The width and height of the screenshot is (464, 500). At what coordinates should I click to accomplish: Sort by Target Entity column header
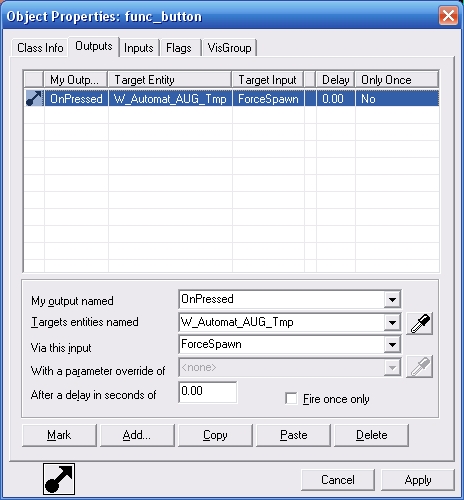pos(170,80)
